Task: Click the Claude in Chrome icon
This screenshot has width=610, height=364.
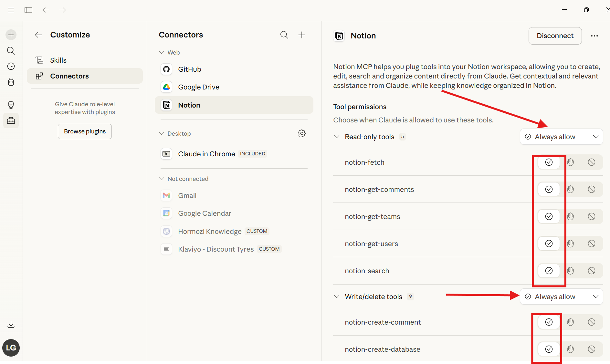Action: [x=166, y=154]
